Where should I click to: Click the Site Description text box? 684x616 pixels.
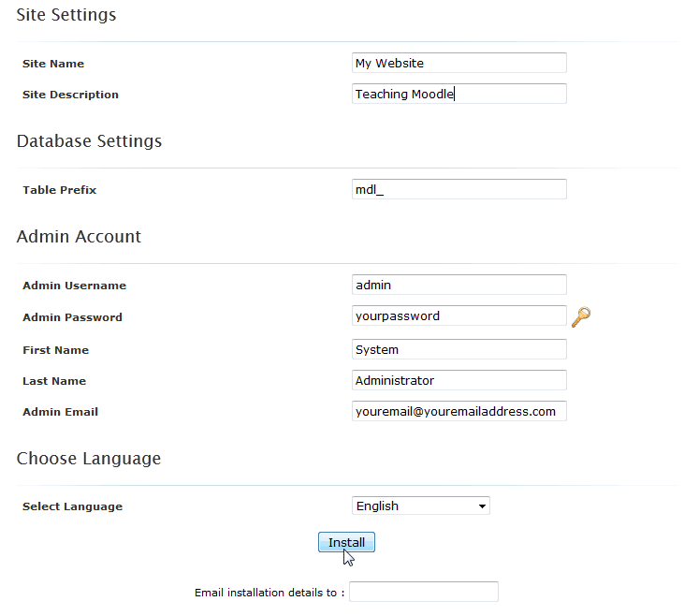[x=458, y=94]
